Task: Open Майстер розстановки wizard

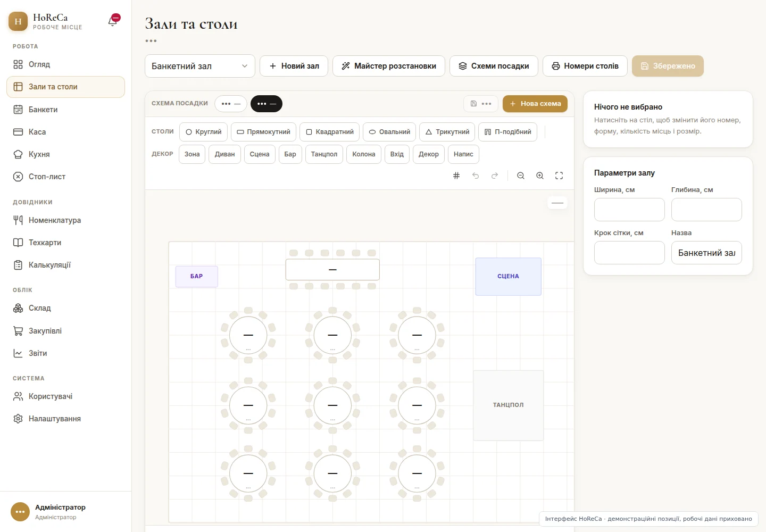Action: [x=389, y=66]
